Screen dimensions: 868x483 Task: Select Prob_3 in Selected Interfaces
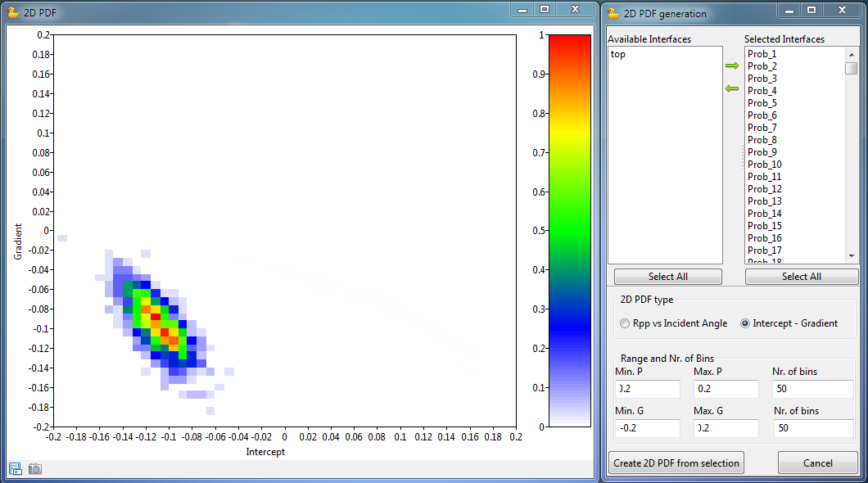tap(762, 79)
